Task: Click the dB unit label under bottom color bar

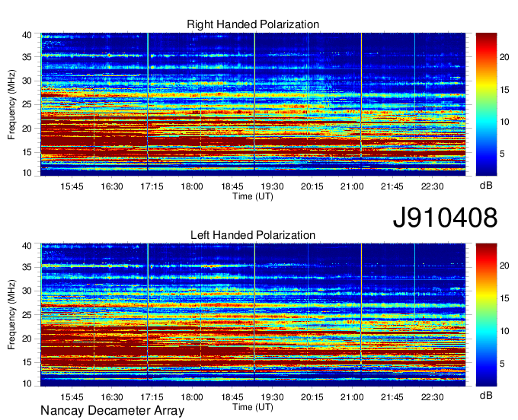Action: tap(486, 395)
